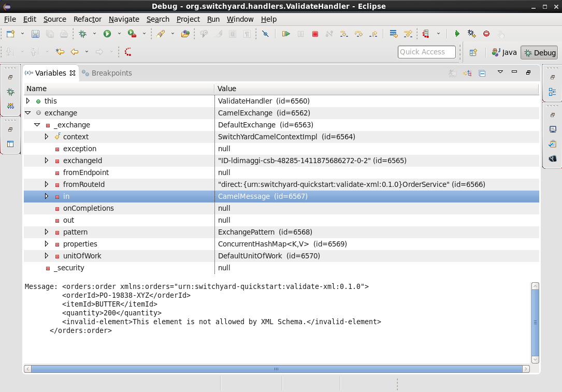Open the File menu
Screen dimensions: 562x392
tap(10, 19)
